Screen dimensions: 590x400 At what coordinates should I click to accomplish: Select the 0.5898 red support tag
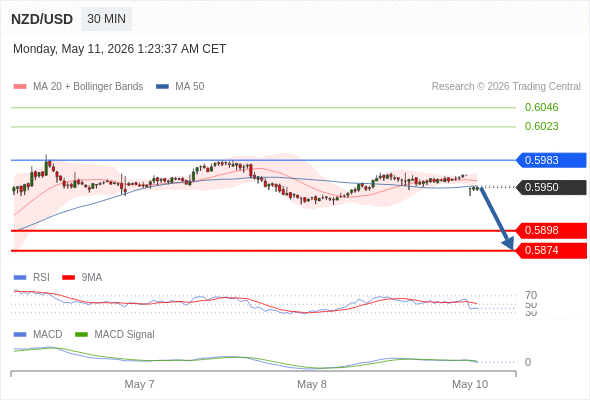(551, 231)
